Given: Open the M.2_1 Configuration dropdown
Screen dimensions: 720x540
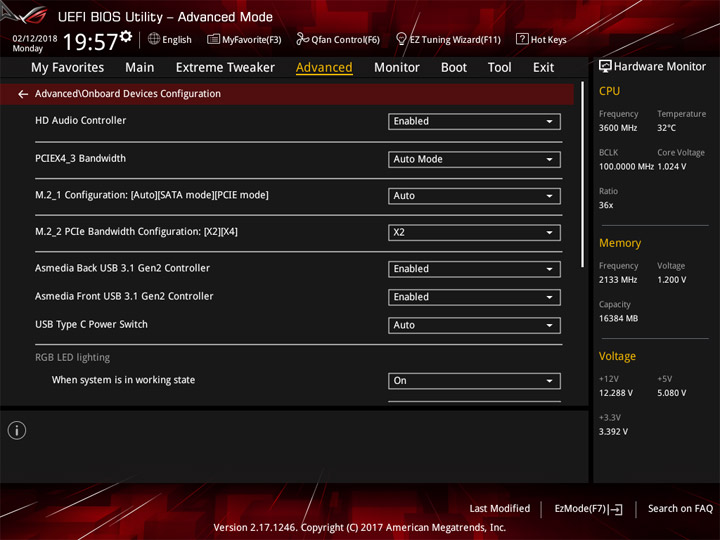Looking at the screenshot, I should 474,196.
